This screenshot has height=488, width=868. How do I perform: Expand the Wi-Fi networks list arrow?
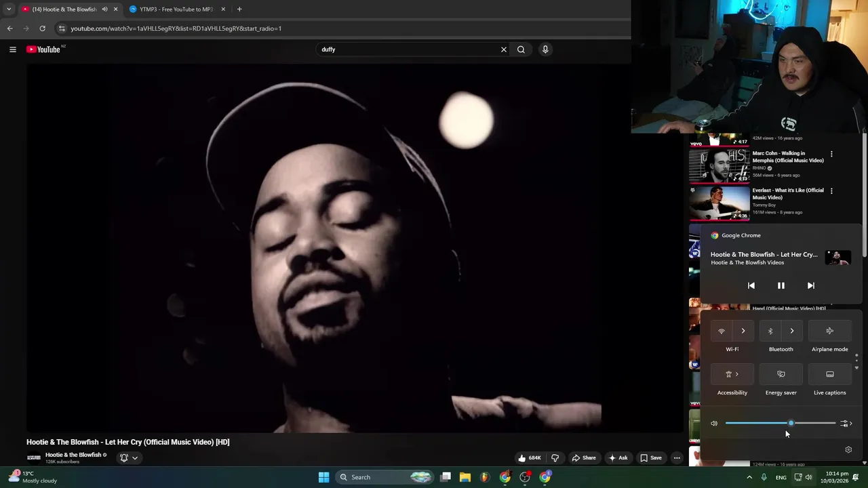click(743, 331)
